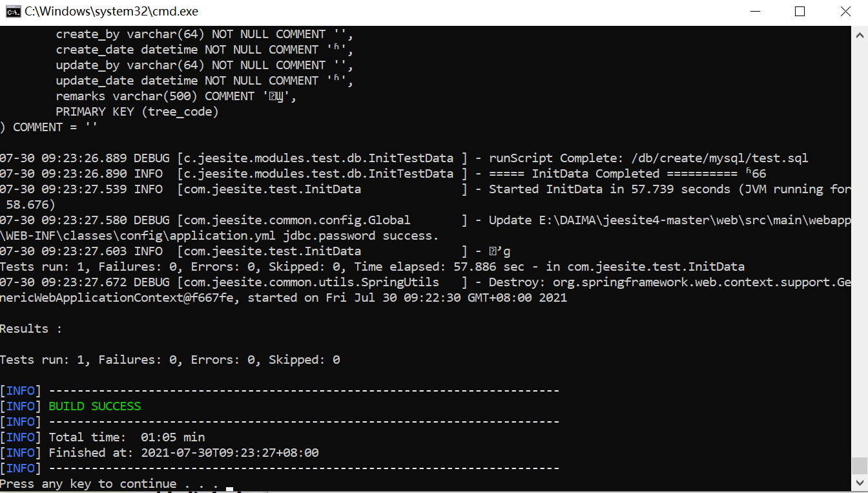
Task: Close the command prompt window
Action: 845,12
